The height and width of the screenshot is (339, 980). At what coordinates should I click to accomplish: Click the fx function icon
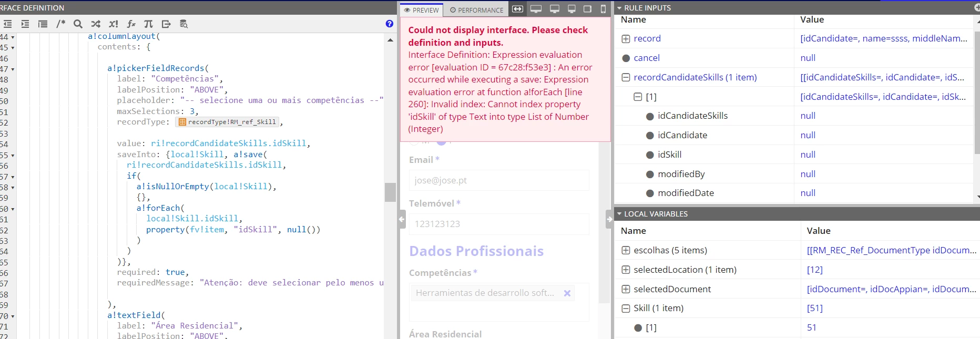click(x=131, y=24)
